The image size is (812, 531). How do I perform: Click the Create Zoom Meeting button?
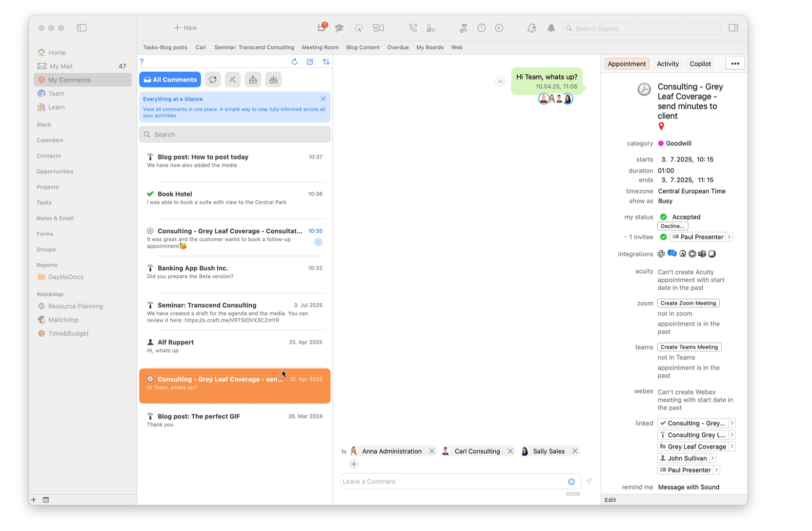[688, 303]
